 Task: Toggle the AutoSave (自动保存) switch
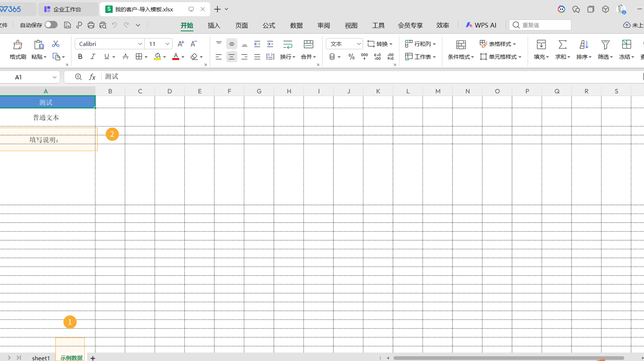pos(51,25)
